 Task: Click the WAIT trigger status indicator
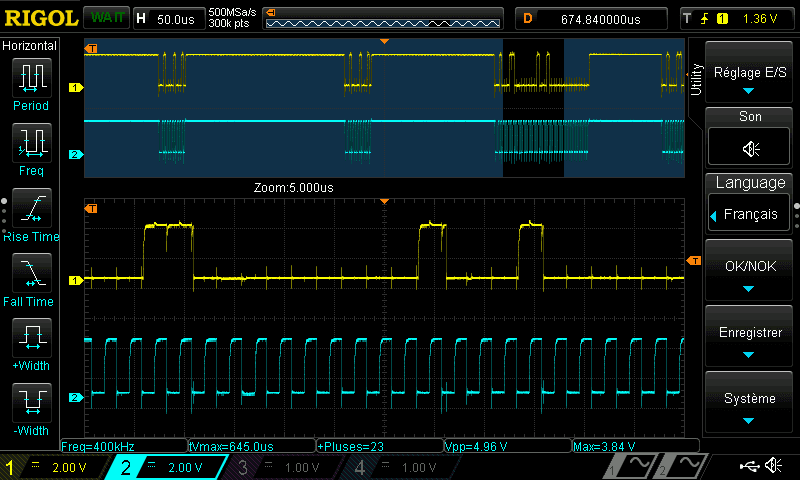[x=107, y=18]
